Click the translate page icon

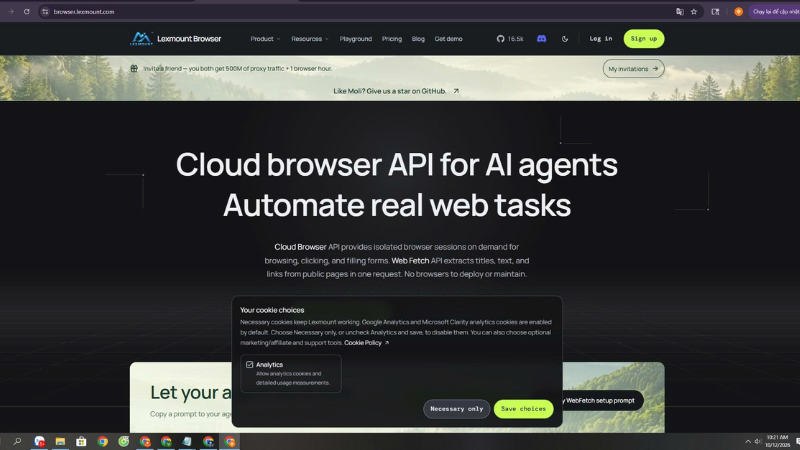click(x=680, y=11)
